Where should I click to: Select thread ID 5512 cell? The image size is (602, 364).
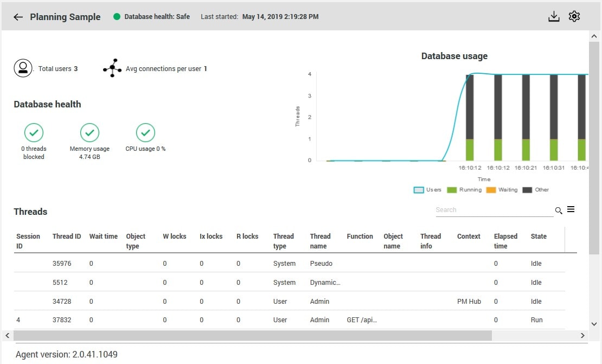coord(60,283)
